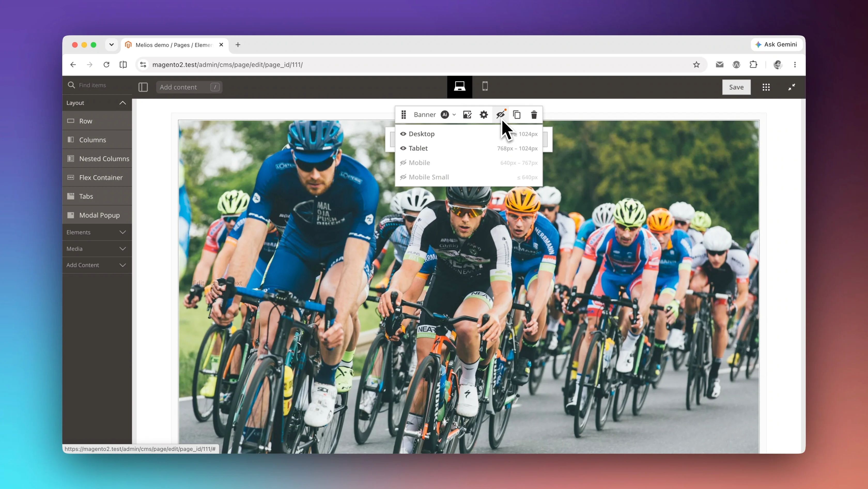
Task: Select Tabs layout item
Action: click(x=97, y=196)
